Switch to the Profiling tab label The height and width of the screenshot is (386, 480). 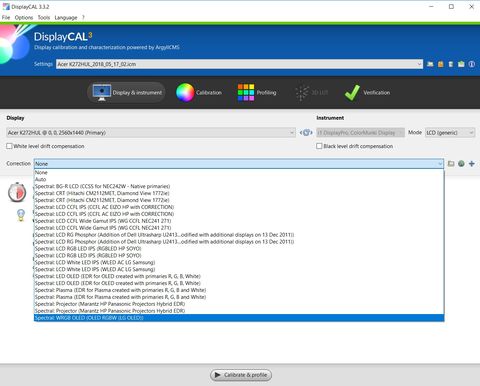pos(266,93)
